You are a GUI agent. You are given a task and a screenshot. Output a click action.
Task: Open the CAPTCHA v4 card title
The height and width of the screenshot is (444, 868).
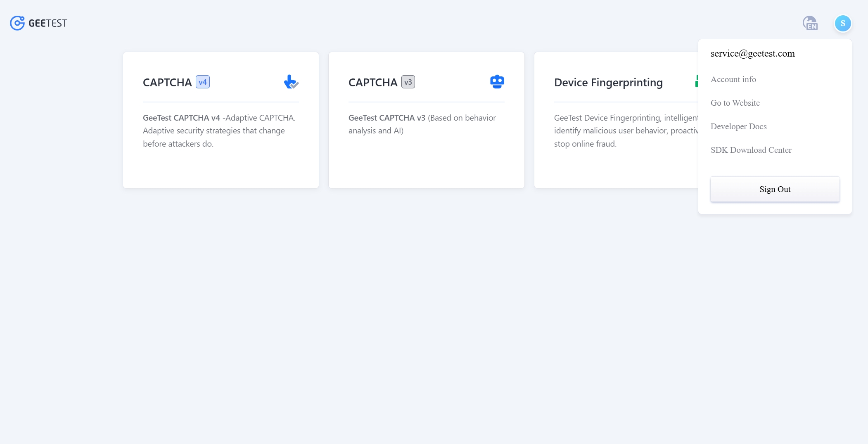click(167, 83)
